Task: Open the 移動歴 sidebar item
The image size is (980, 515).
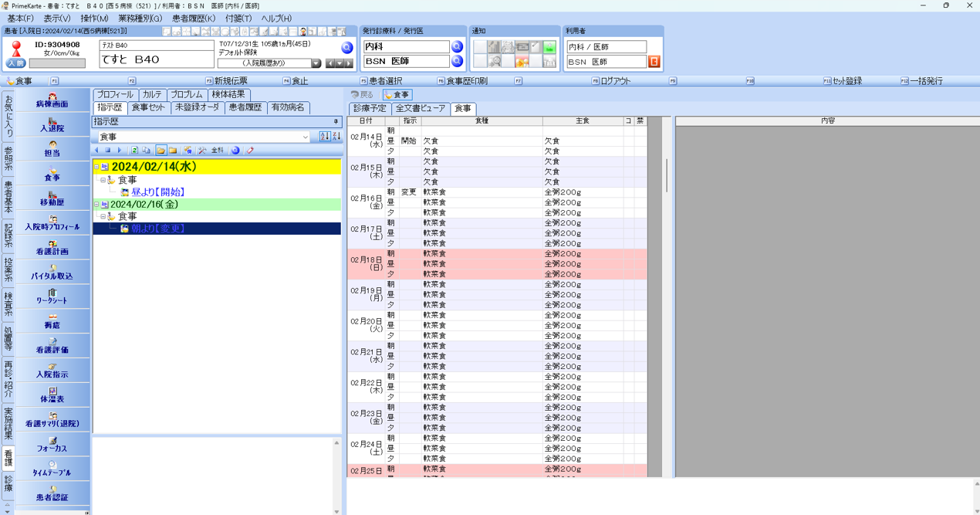Action: [x=52, y=200]
